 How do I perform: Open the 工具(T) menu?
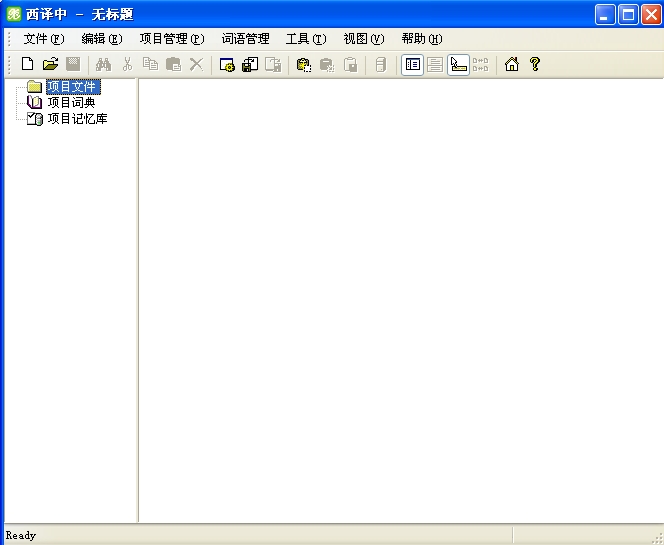tap(306, 39)
